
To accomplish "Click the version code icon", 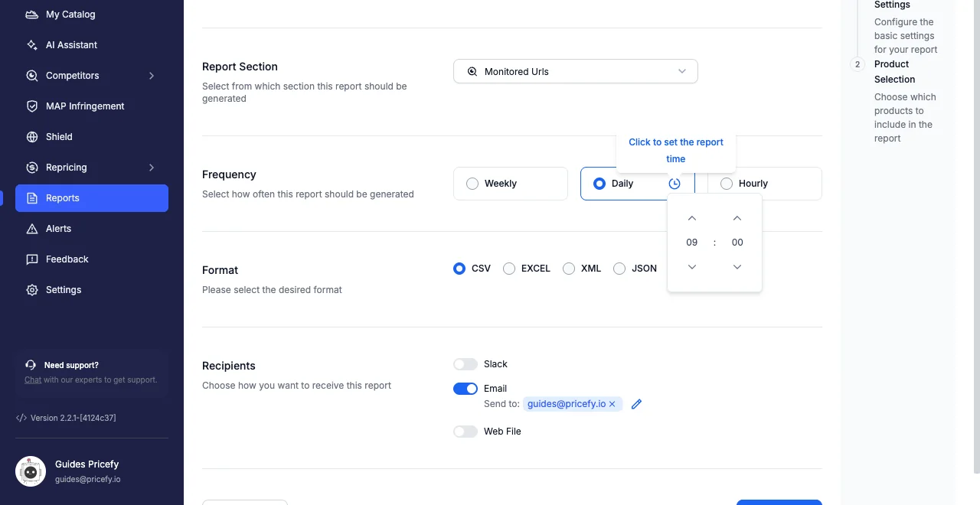I will pos(21,418).
